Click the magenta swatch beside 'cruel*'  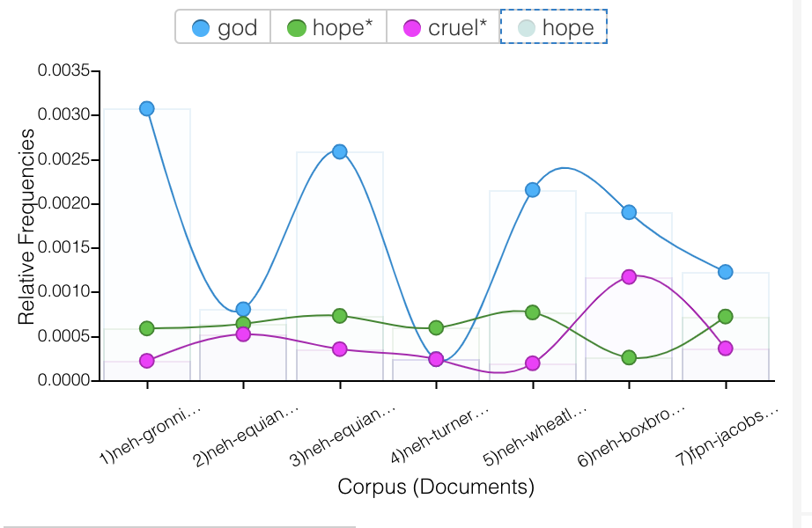point(411,28)
